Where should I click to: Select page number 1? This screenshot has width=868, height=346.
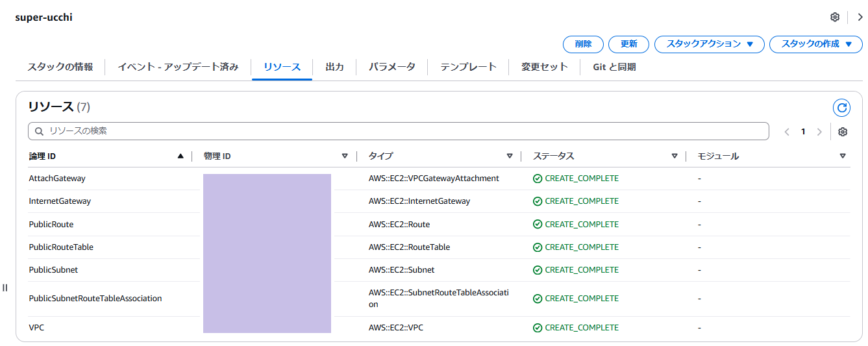coord(803,132)
